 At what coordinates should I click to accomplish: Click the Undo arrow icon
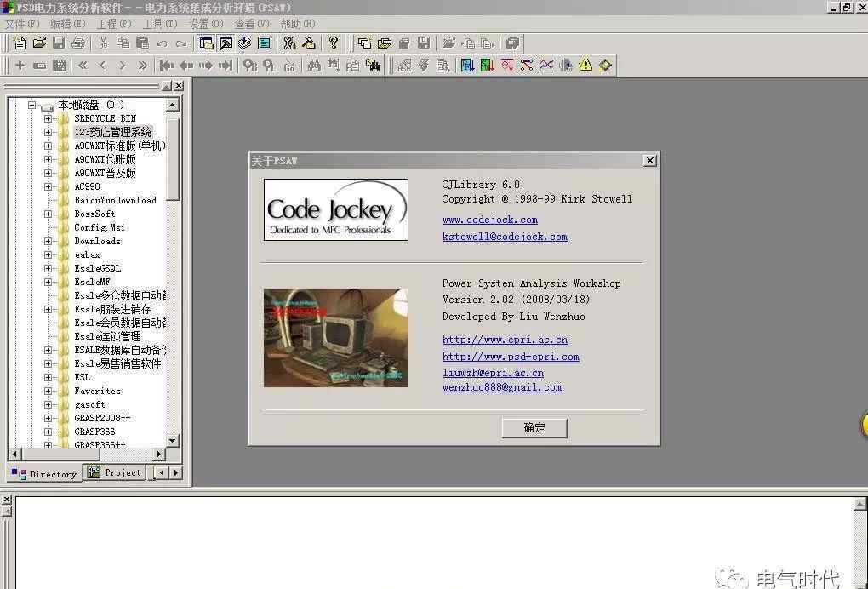[162, 43]
